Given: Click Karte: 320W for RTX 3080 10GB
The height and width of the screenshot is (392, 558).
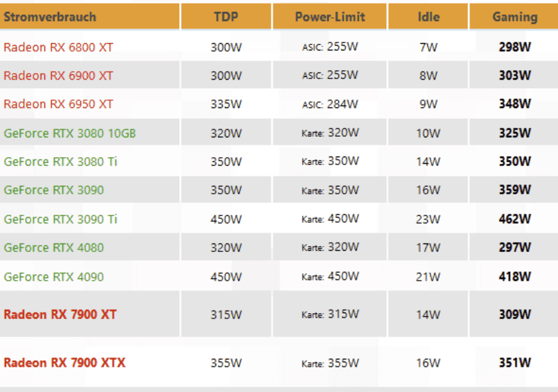Looking at the screenshot, I should (330, 133).
